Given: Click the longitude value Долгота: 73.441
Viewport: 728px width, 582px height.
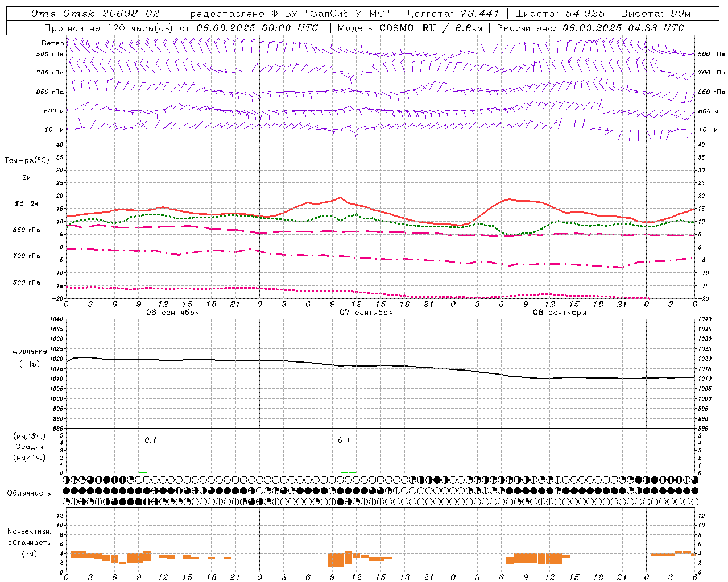Looking at the screenshot, I should [x=453, y=14].
